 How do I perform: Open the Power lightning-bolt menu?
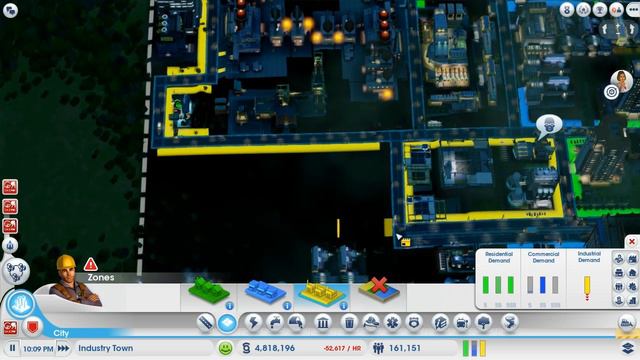point(253,323)
